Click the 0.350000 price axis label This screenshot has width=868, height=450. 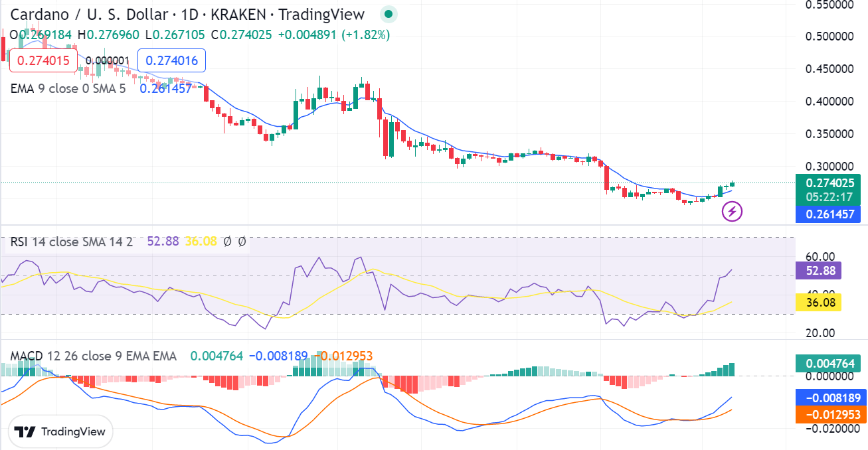[831, 133]
